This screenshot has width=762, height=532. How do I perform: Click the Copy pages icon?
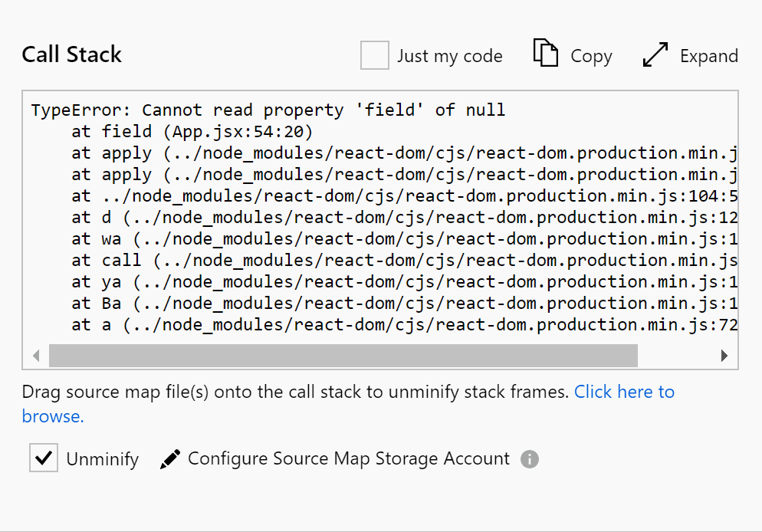[545, 54]
